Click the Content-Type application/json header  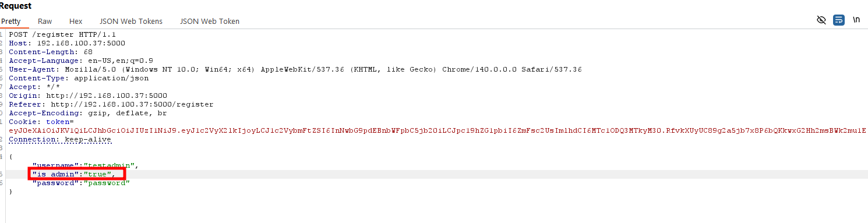pyautogui.click(x=79, y=78)
